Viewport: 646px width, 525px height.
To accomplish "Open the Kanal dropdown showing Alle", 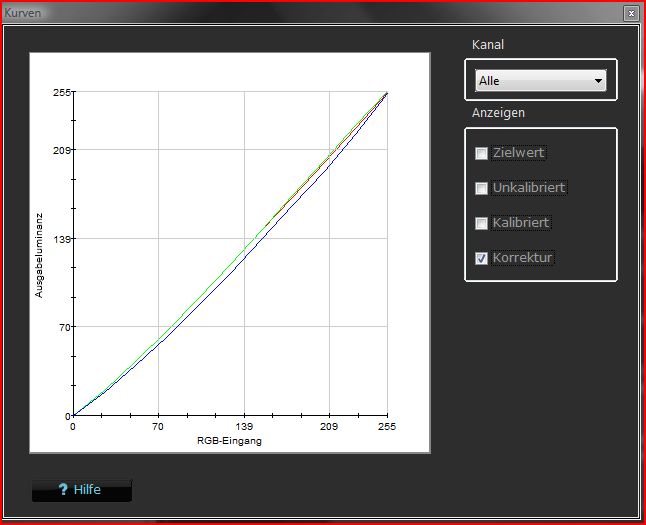I will [540, 81].
